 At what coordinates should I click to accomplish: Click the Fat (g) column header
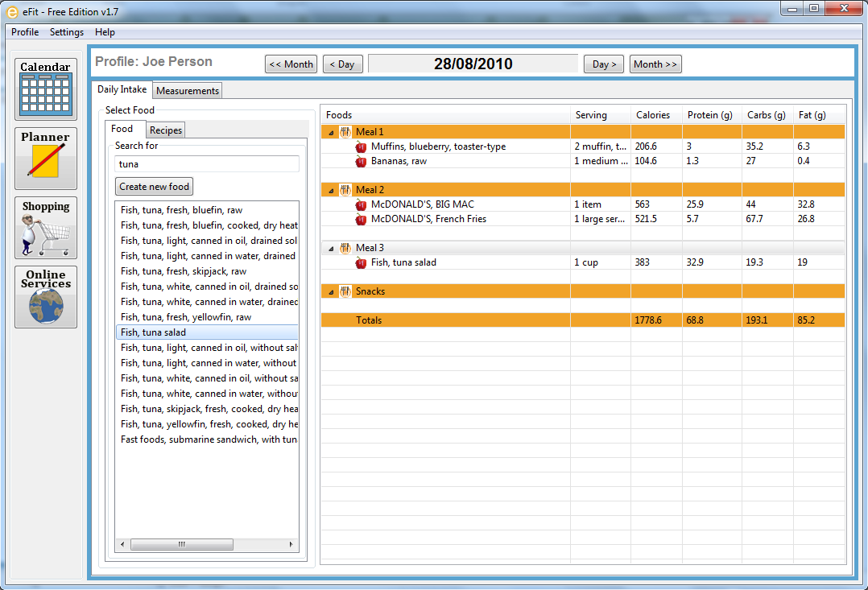coord(820,115)
